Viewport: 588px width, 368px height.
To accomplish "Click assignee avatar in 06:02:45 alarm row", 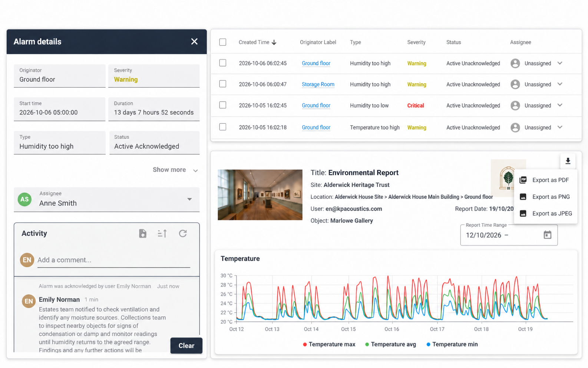I will click(515, 63).
